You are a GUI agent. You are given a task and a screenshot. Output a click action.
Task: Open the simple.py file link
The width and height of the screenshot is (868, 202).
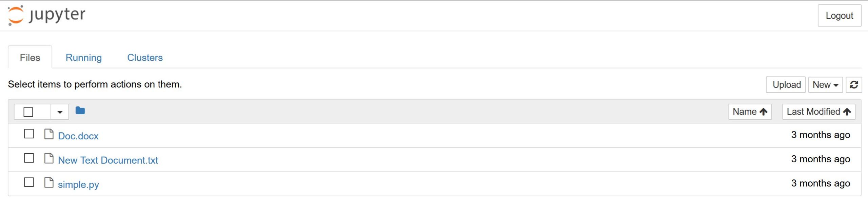coord(78,184)
